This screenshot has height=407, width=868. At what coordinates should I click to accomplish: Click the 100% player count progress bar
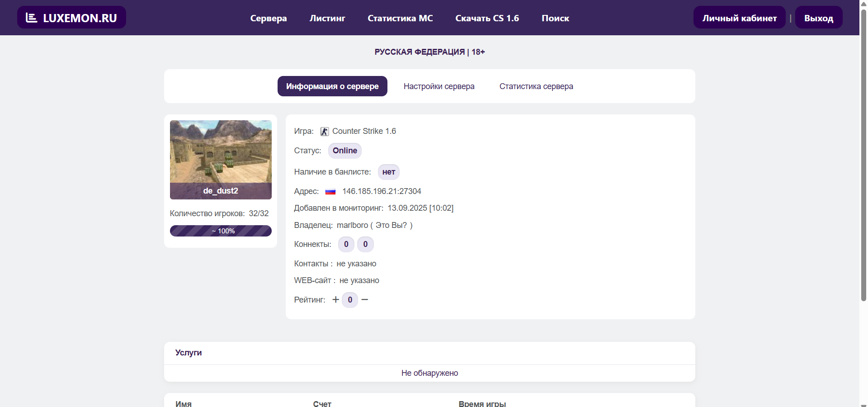tap(221, 231)
